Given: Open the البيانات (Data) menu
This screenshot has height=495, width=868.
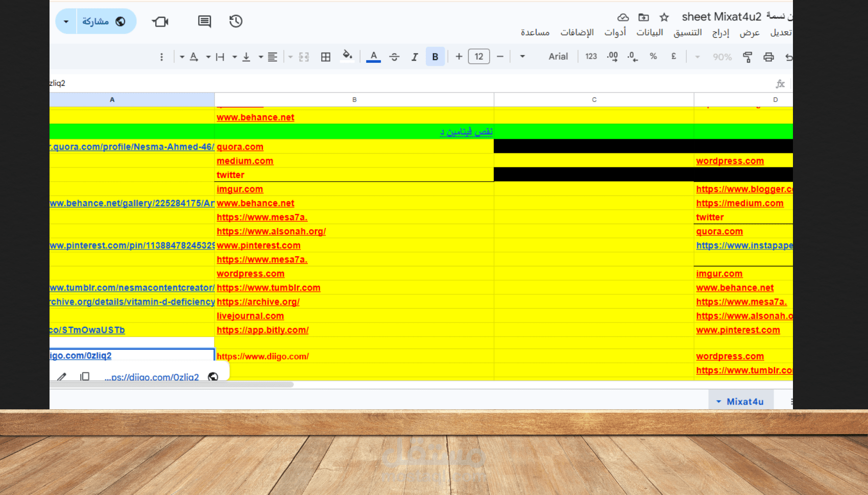Looking at the screenshot, I should pos(649,33).
